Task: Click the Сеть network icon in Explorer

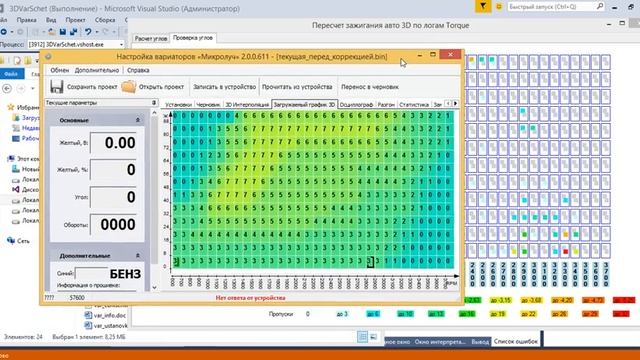Action: coord(11,240)
